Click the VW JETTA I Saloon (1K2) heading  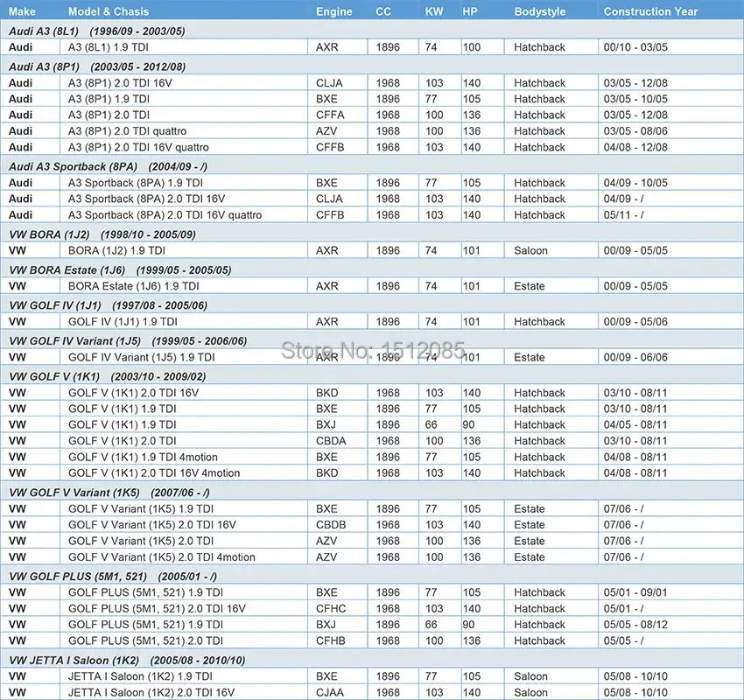click(127, 660)
